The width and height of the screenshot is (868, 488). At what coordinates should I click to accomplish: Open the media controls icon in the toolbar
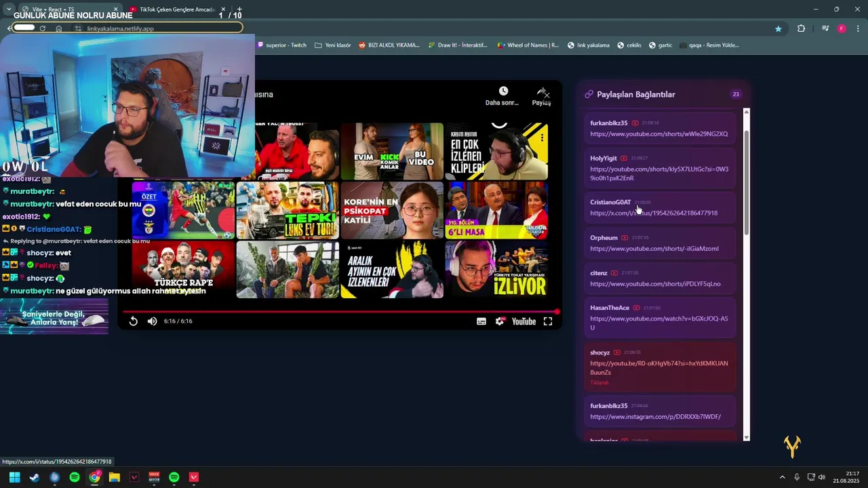(x=825, y=28)
